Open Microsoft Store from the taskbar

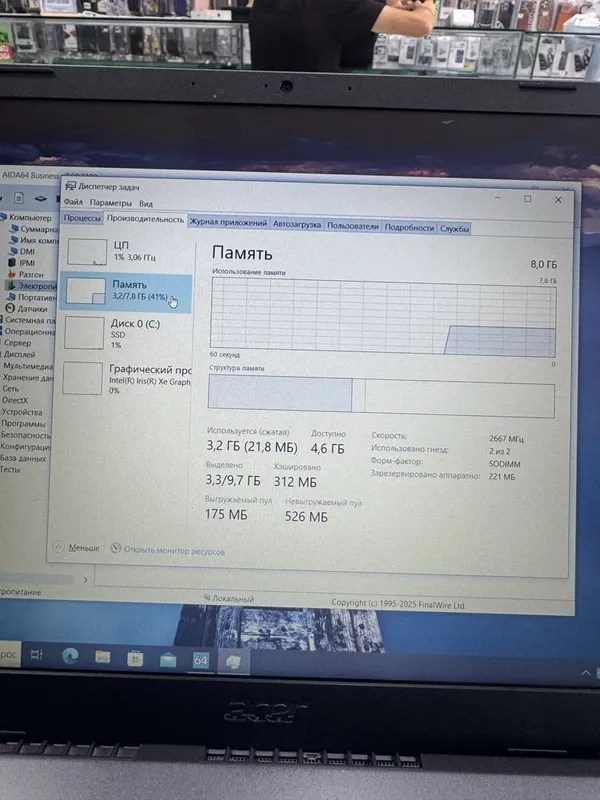click(x=135, y=659)
